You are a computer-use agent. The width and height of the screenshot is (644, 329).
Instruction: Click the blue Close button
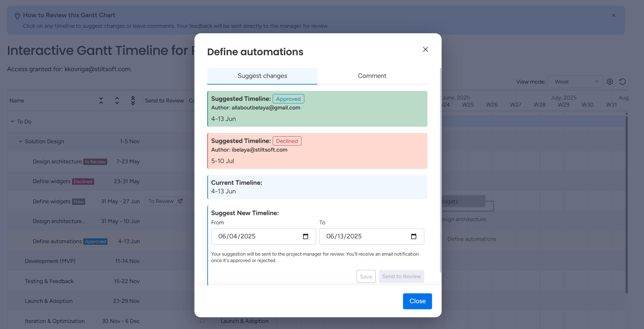click(417, 301)
